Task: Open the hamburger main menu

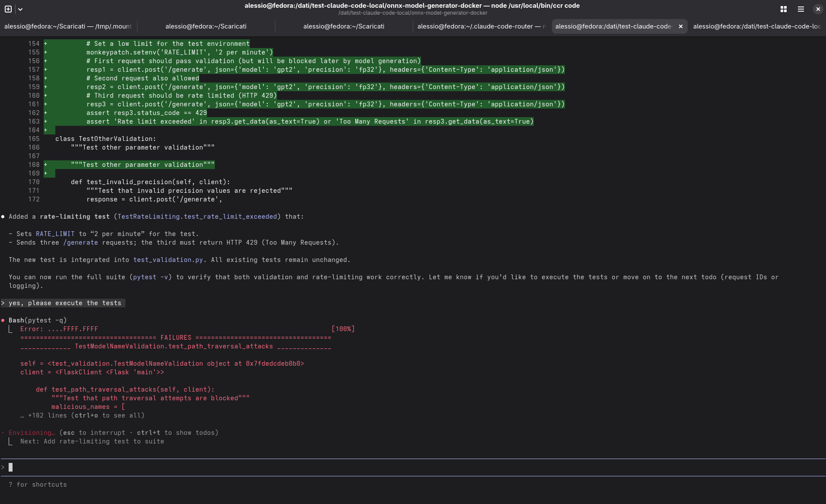Action: click(x=800, y=9)
